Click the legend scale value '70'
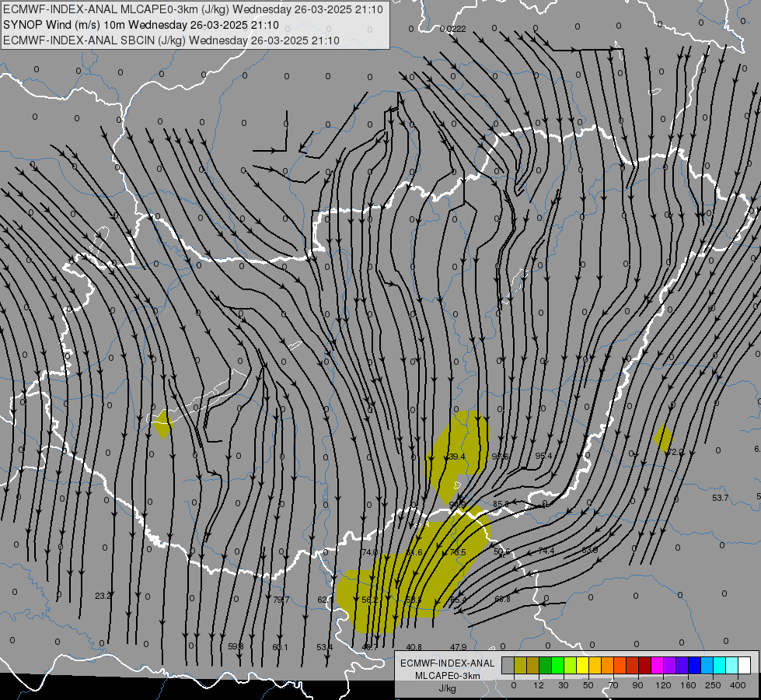This screenshot has width=761, height=700. 613,685
